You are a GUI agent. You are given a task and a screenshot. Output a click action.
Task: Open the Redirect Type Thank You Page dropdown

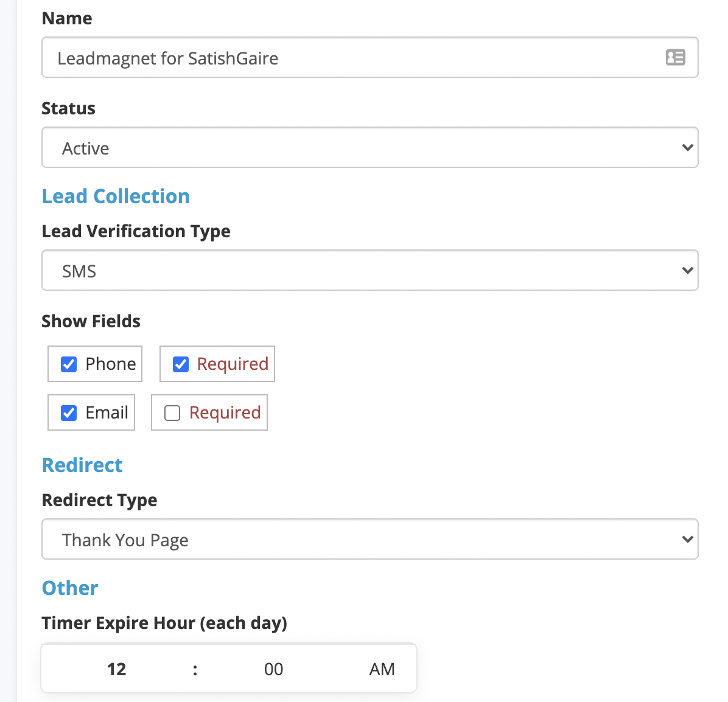point(369,540)
